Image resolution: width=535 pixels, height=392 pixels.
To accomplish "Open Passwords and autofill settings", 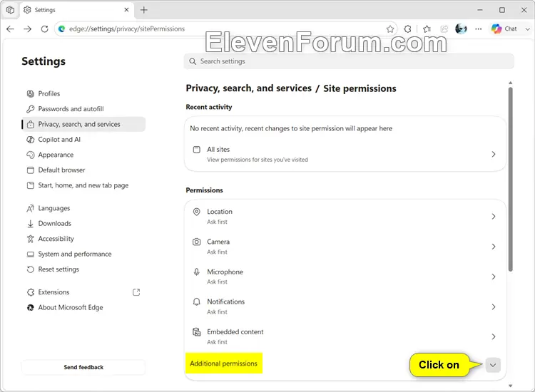I will click(83, 109).
